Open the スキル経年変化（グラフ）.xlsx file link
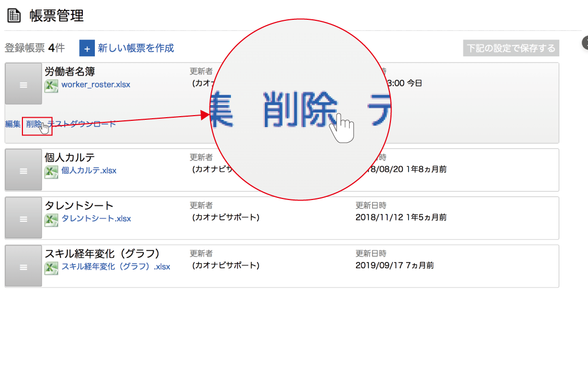 click(x=116, y=267)
